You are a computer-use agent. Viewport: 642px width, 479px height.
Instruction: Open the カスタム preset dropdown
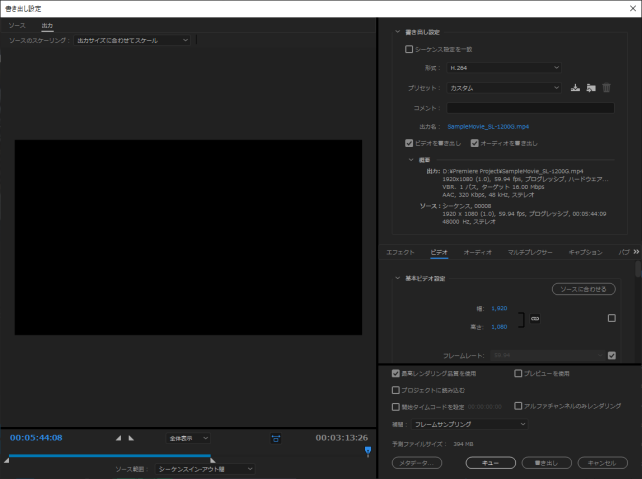click(504, 88)
